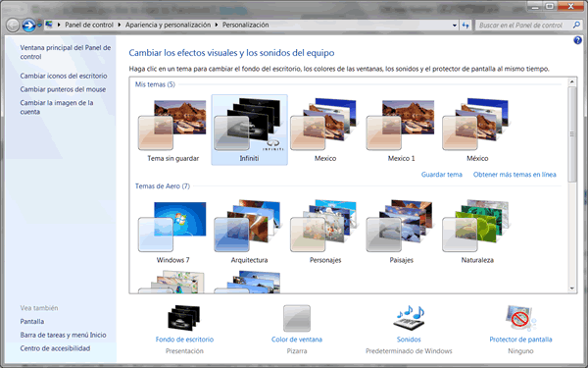Apply the Mexico theme
Screen dimensions: 588x368
click(325, 130)
